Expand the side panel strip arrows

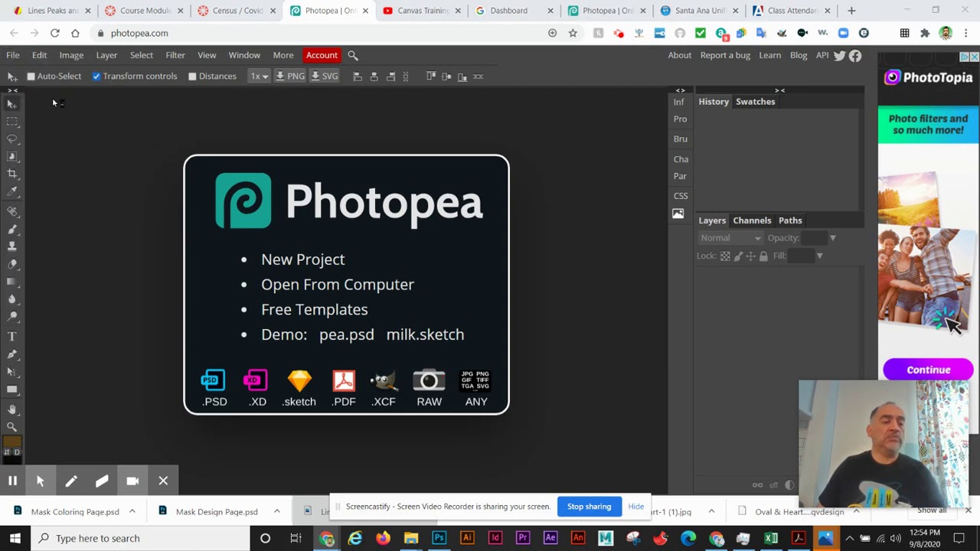click(680, 90)
